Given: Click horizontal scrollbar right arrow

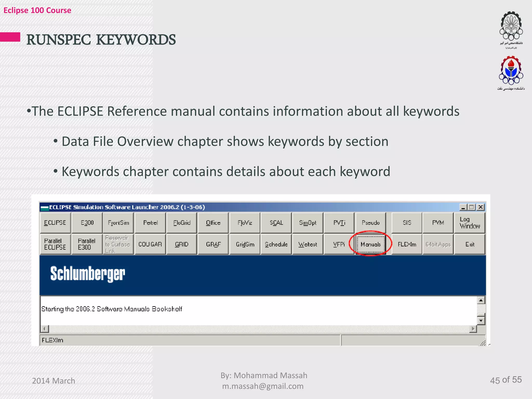Looking at the screenshot, I should (473, 329).
